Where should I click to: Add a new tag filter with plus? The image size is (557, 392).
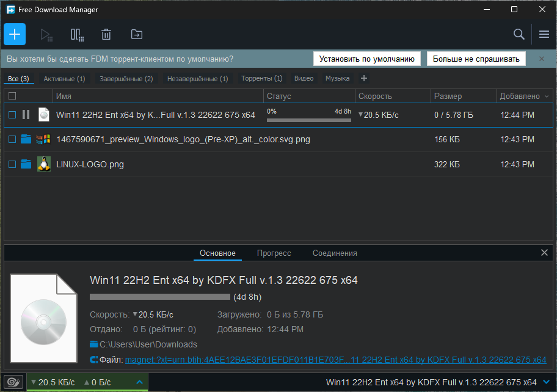[364, 78]
